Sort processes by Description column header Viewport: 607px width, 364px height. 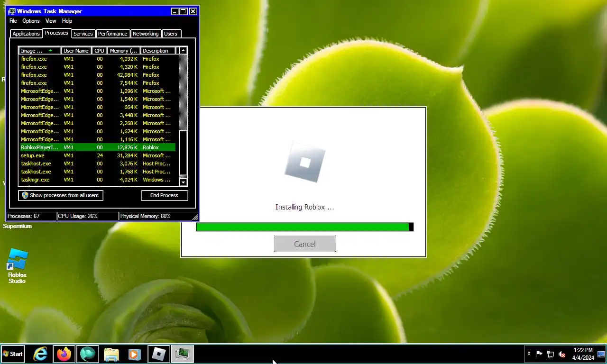click(x=158, y=51)
